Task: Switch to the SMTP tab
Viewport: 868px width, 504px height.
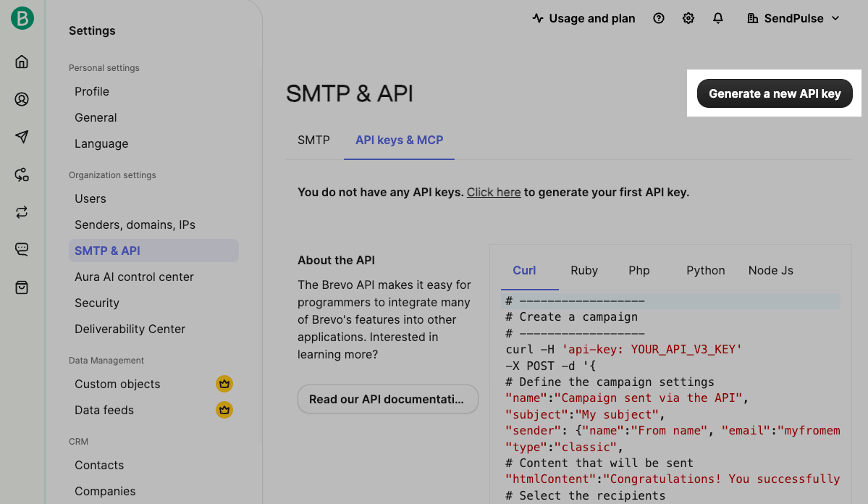Action: pos(313,140)
